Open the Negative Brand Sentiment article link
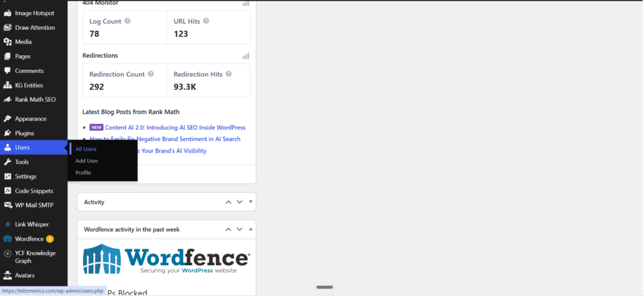644x296 pixels. [165, 139]
